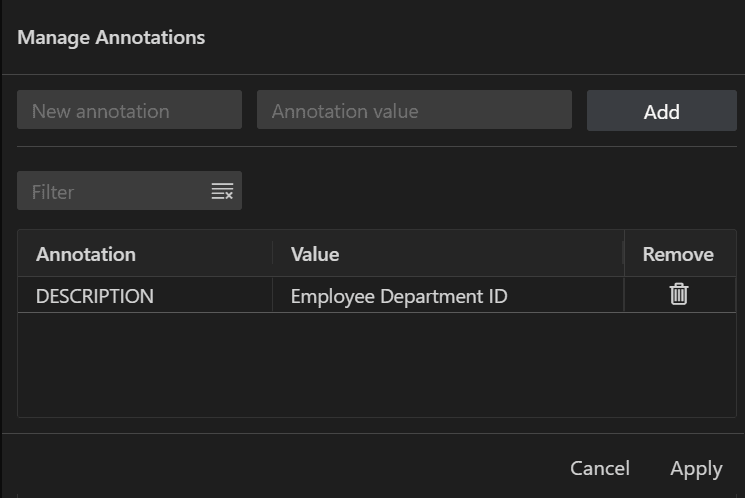Click the divider between Value and Remove headers
745x498 pixels.
[624, 254]
